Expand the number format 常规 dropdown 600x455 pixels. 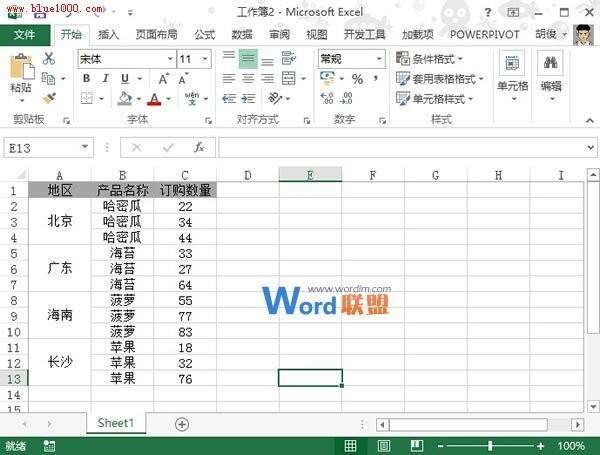(379, 59)
